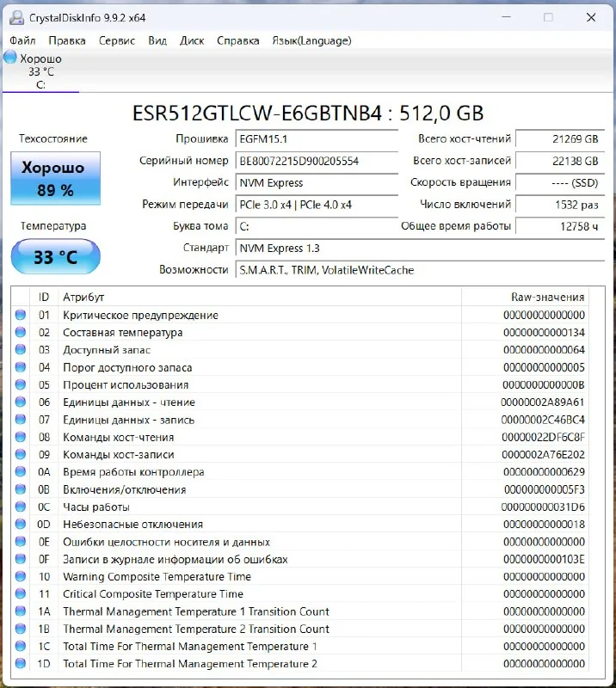
Task: Click the blue status orb next to Хорошо drive C:
Action: pos(9,57)
